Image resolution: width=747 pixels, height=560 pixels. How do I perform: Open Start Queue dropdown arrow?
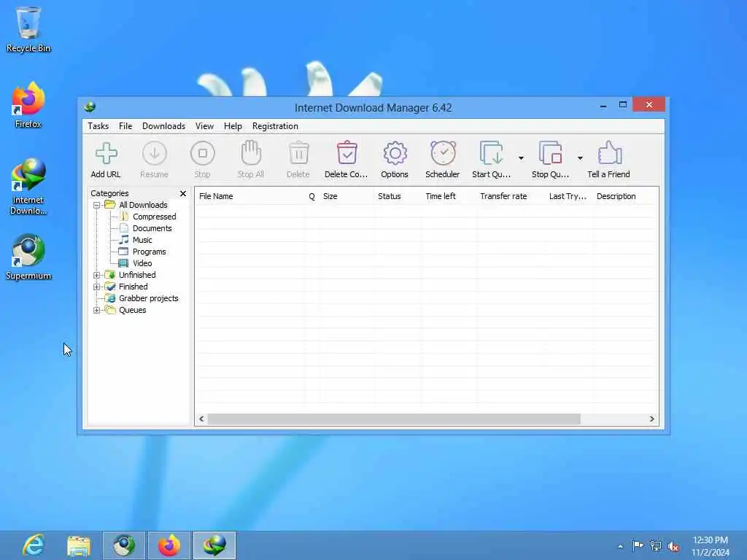(x=521, y=158)
